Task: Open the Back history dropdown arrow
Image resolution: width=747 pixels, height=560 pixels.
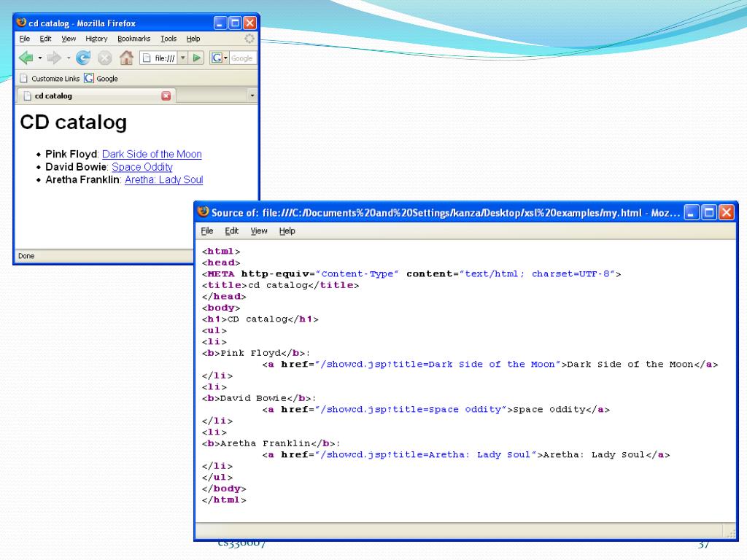Action: [39, 58]
